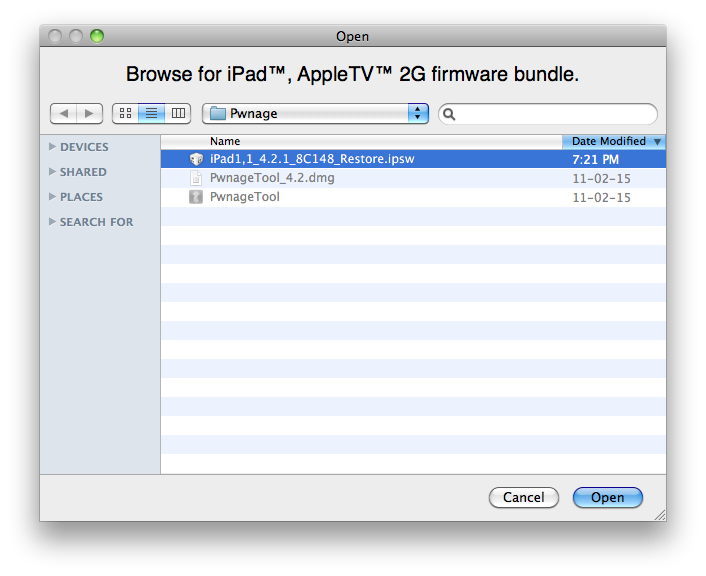This screenshot has width=706, height=576.
Task: Click the Open button
Action: (607, 497)
